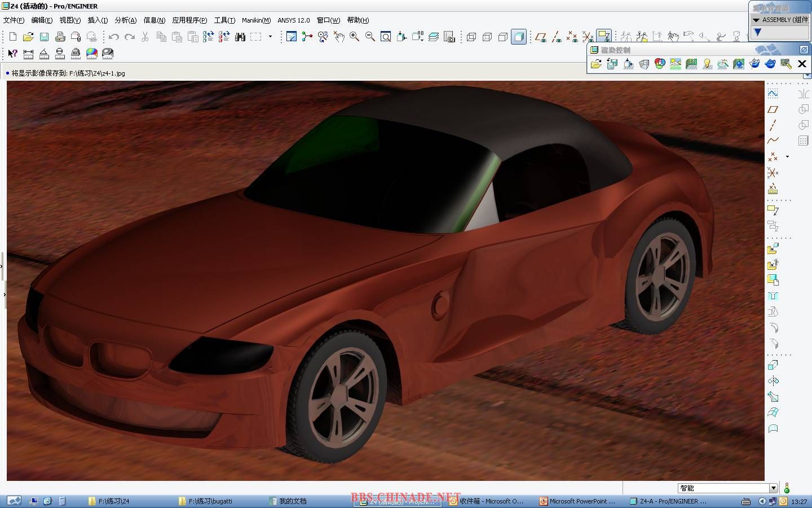This screenshot has width=812, height=508.
Task: Toggle datum planes display on/off
Action: (x=540, y=37)
